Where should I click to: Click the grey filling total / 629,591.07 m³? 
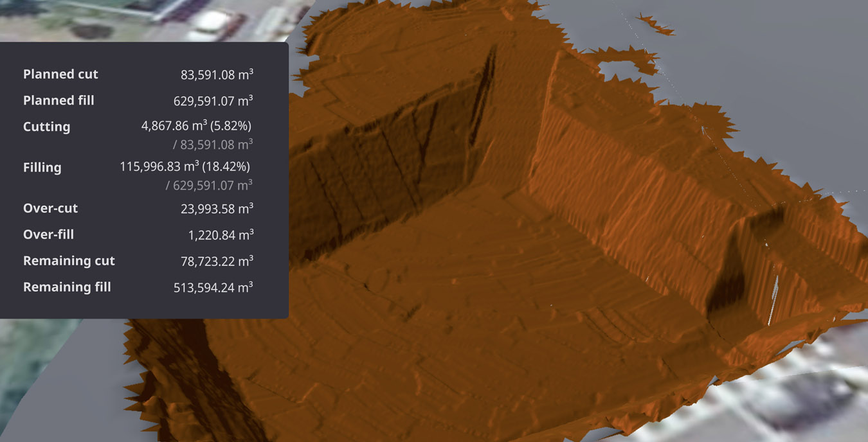pyautogui.click(x=209, y=186)
